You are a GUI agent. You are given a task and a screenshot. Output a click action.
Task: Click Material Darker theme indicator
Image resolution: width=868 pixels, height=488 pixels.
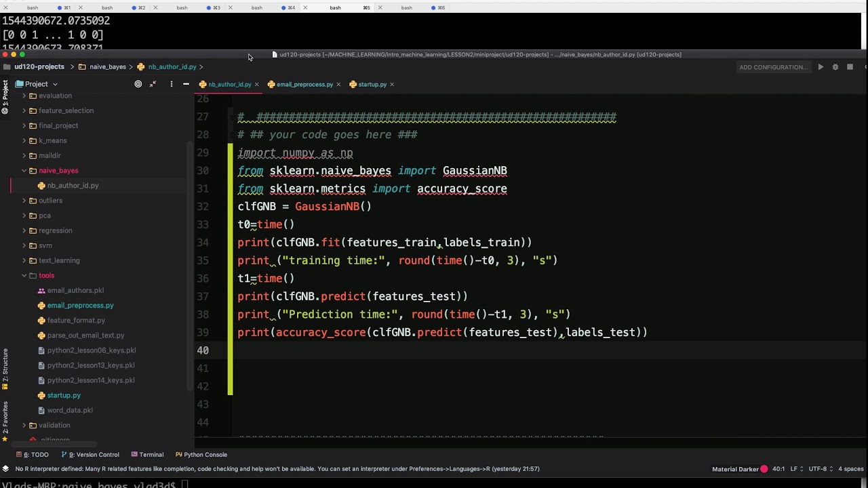pyautogui.click(x=740, y=469)
